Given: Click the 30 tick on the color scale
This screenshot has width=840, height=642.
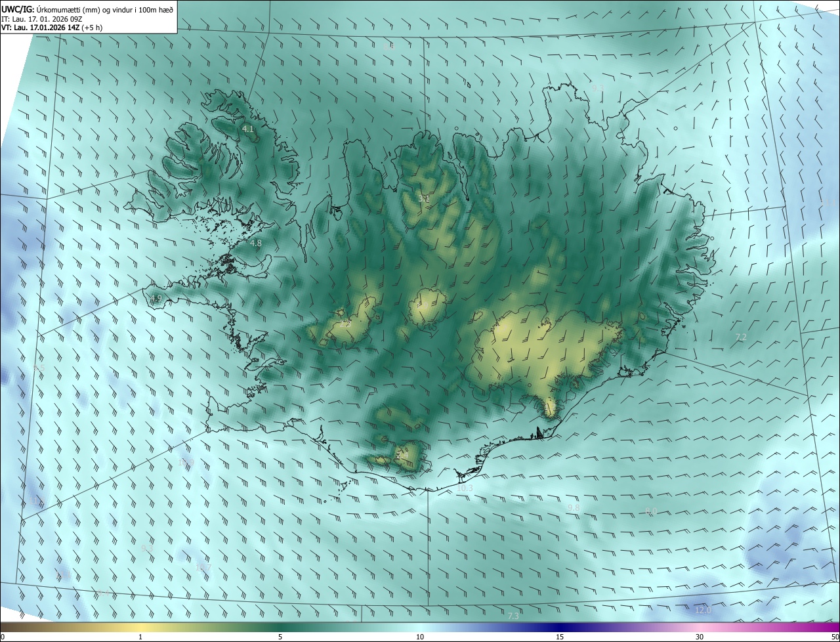Looking at the screenshot, I should 700,637.
